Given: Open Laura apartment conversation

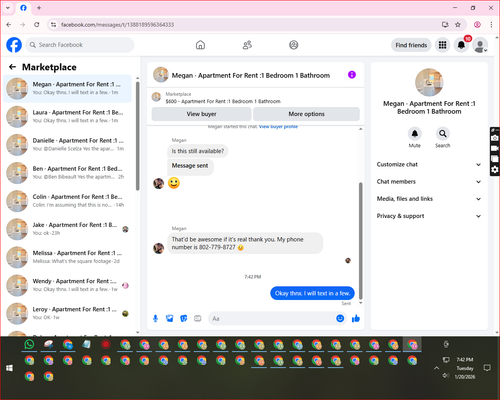Looking at the screenshot, I should (x=68, y=116).
